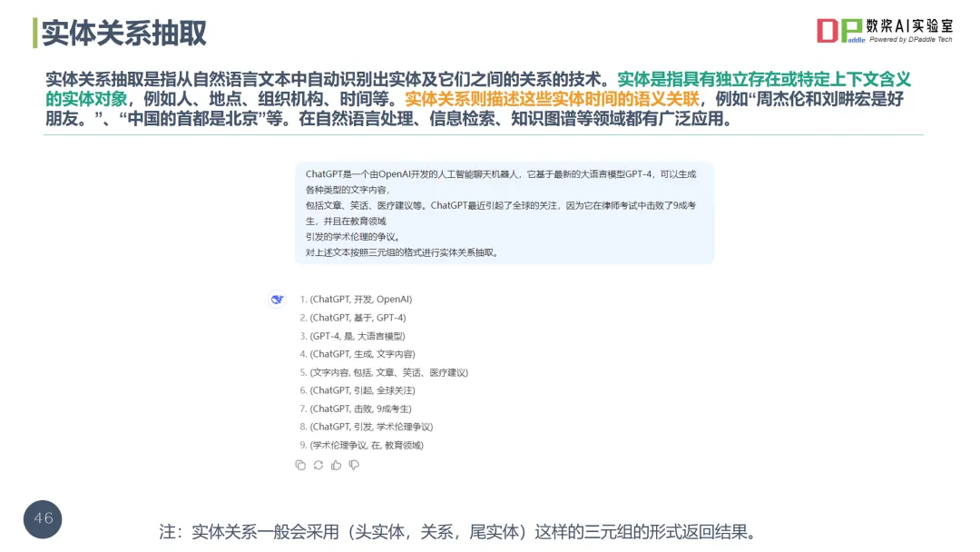Click prompt line 引发的学术伦理的争议

(353, 237)
